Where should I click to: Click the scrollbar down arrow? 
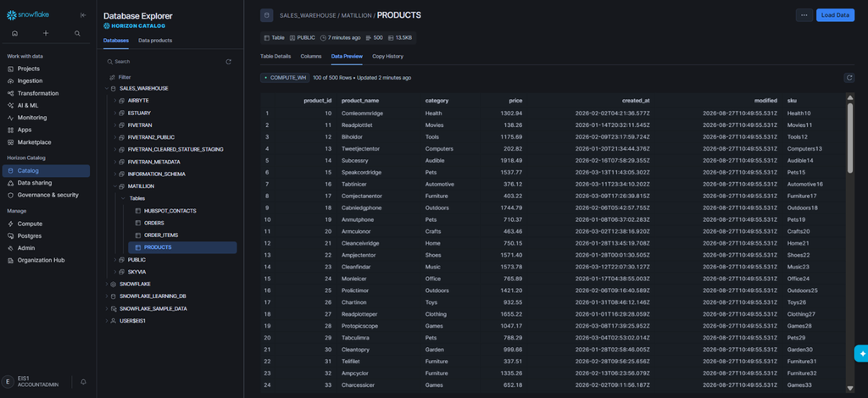pyautogui.click(x=850, y=388)
